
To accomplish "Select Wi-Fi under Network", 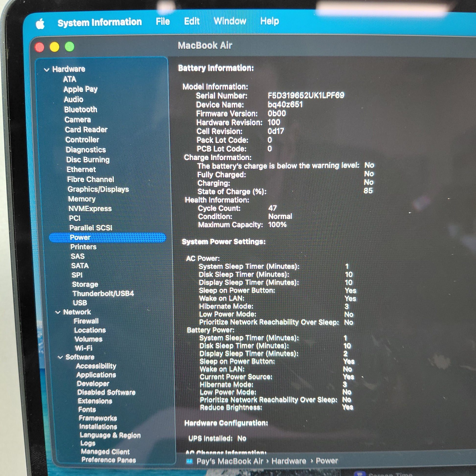I will pyautogui.click(x=83, y=348).
